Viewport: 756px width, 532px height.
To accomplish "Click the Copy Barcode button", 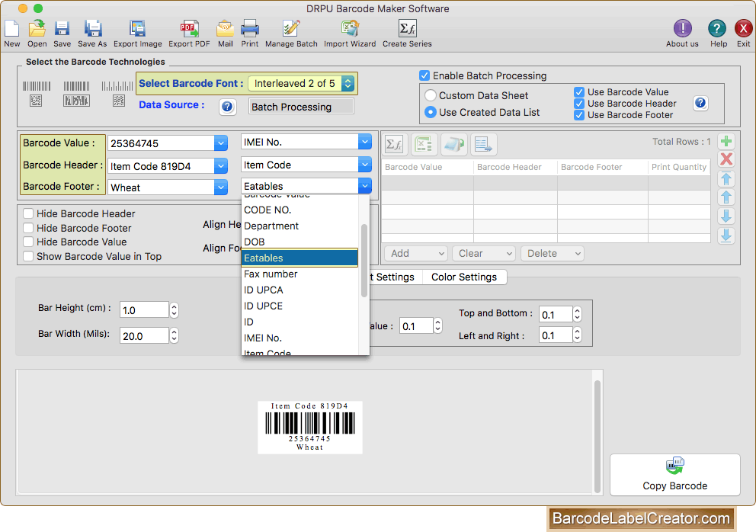I will (675, 475).
